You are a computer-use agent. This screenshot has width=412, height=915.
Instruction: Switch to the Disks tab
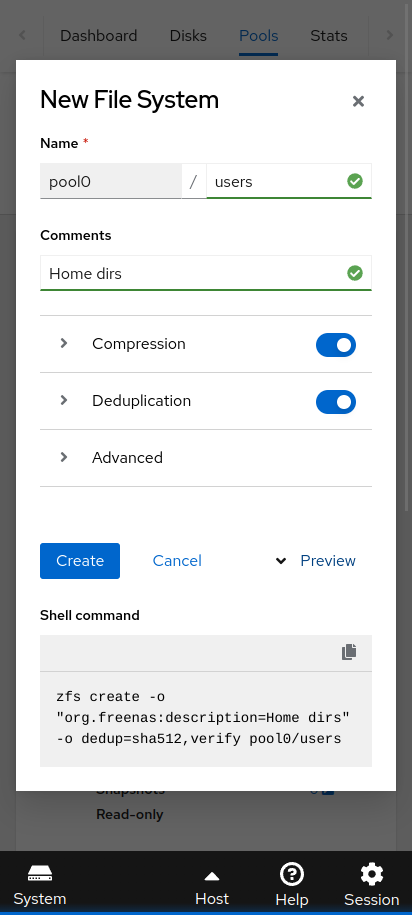pyautogui.click(x=188, y=36)
